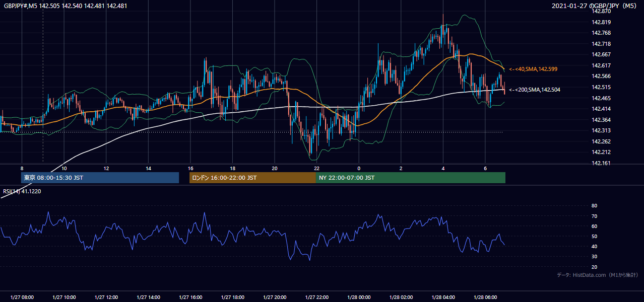
Task: Click the 200 SMA 142.504 white label
Action: point(534,90)
